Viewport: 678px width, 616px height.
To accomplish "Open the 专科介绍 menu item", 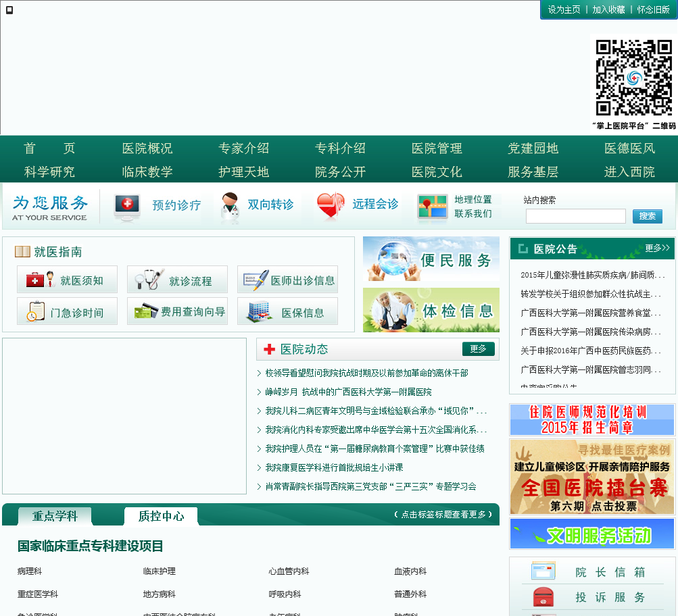I will click(x=340, y=148).
